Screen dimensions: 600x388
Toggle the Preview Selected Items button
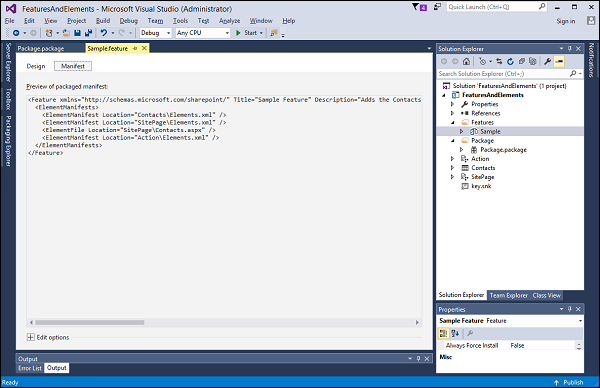(x=559, y=61)
